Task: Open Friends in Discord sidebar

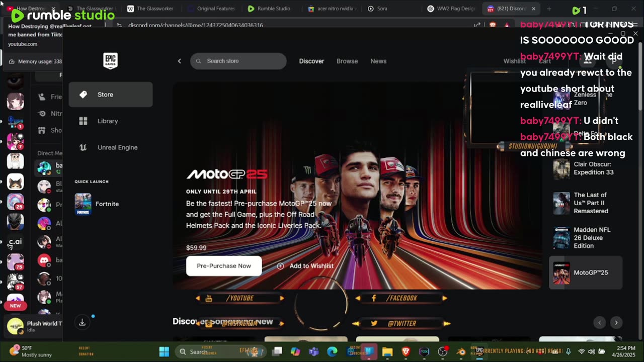Action: (50, 97)
